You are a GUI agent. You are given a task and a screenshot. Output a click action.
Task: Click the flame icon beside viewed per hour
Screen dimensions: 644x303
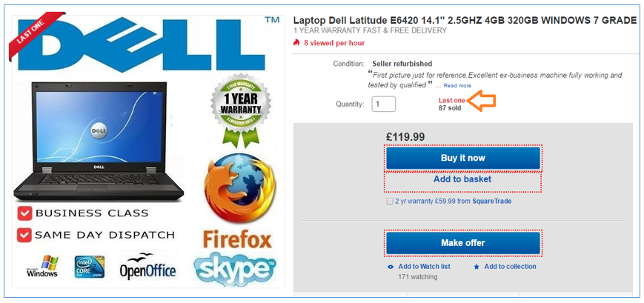coord(297,43)
